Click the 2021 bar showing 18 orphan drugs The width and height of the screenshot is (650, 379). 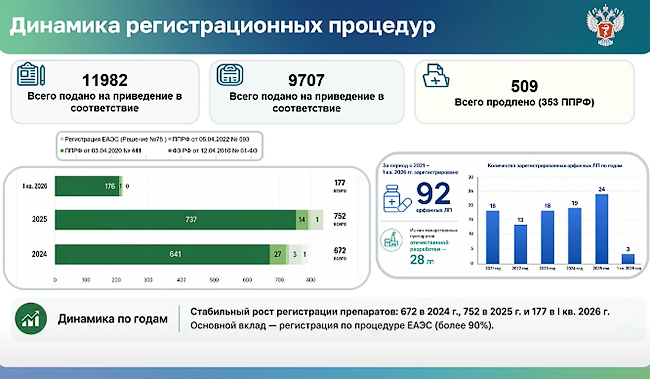pos(492,237)
